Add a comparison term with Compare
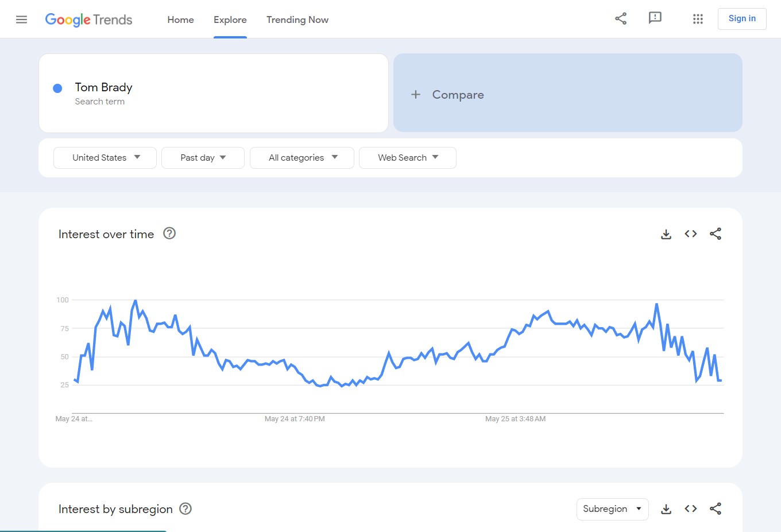Screen dimensions: 781x532 click(567, 93)
